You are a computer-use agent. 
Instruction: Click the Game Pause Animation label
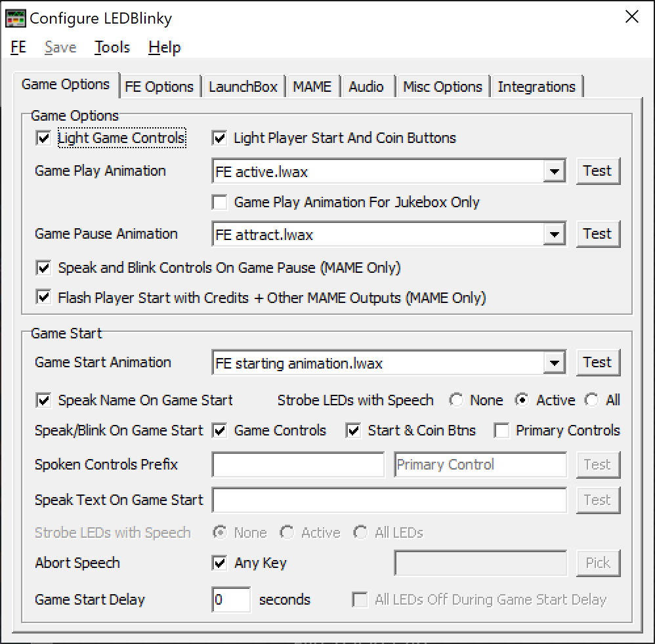106,234
